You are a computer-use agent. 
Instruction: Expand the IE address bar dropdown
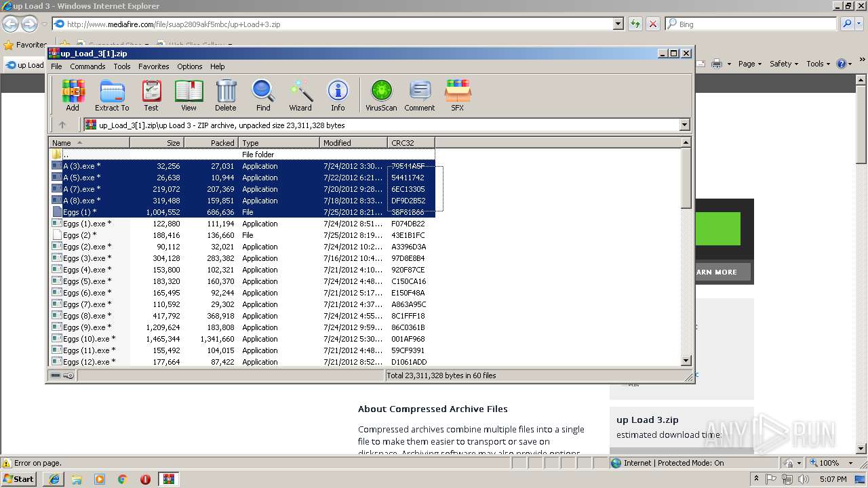pos(618,24)
